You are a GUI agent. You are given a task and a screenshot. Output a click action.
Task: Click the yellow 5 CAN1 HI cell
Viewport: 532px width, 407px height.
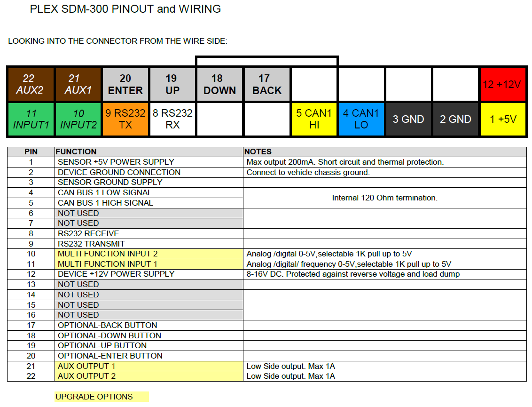click(314, 119)
